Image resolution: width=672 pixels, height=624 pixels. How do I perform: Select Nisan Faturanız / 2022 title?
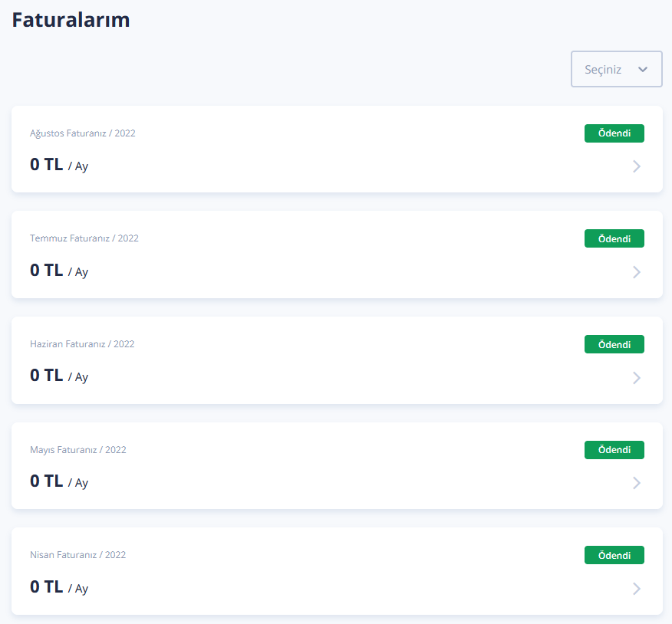[x=78, y=554]
